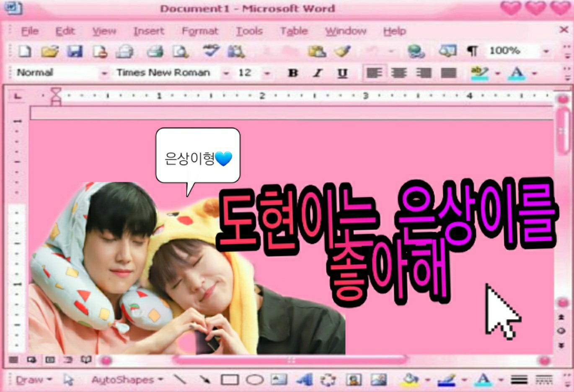
Task: Run the Spelling and Grammar check
Action: 210,51
